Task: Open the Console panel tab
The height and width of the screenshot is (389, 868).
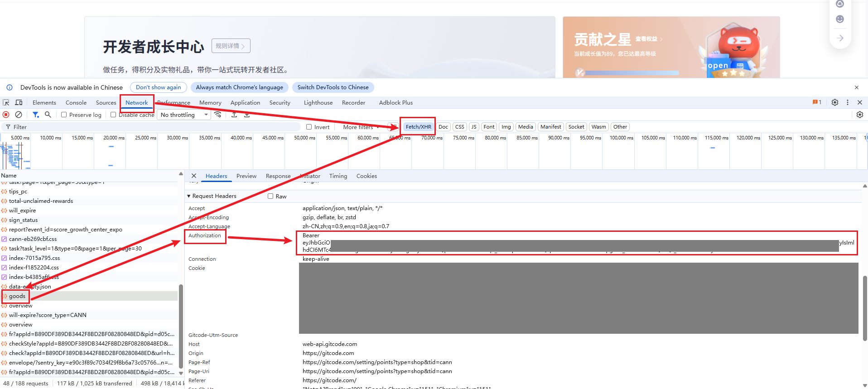Action: click(x=76, y=103)
